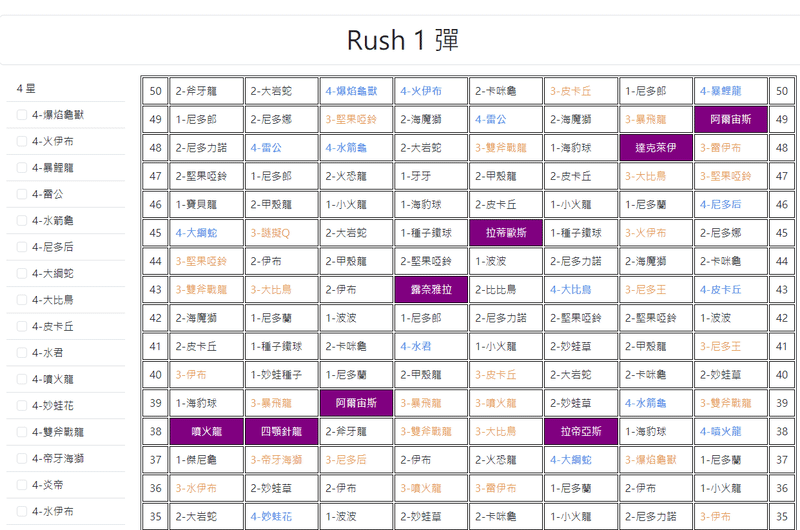Select the 4-水箭龜 filter checkbox
800x530 pixels.
[x=22, y=220]
